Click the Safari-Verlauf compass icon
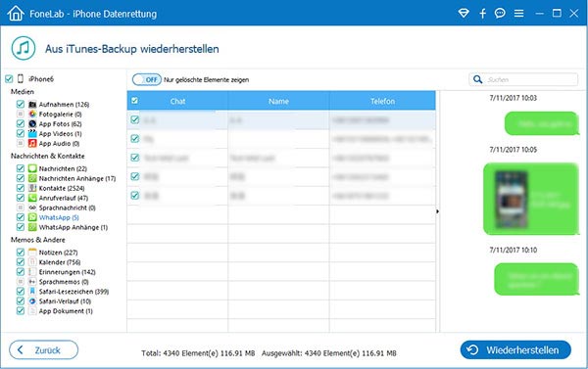This screenshot has width=588, height=369. (x=32, y=300)
